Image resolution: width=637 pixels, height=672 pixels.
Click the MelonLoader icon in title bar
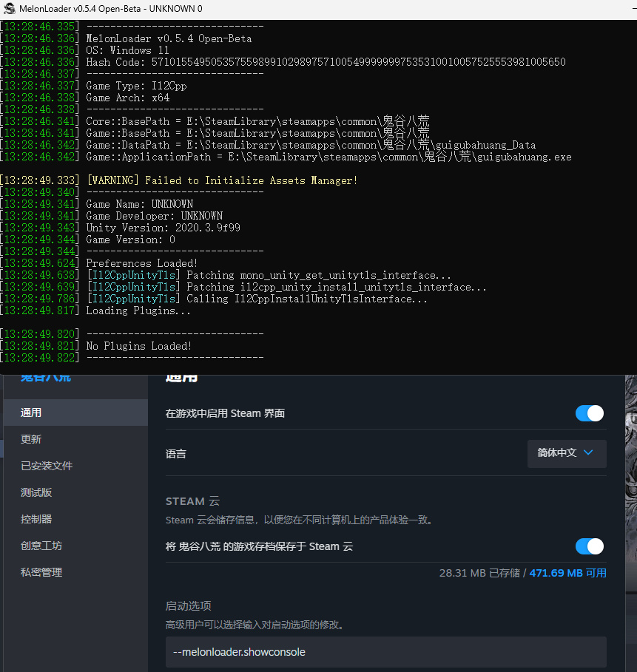[x=10, y=9]
